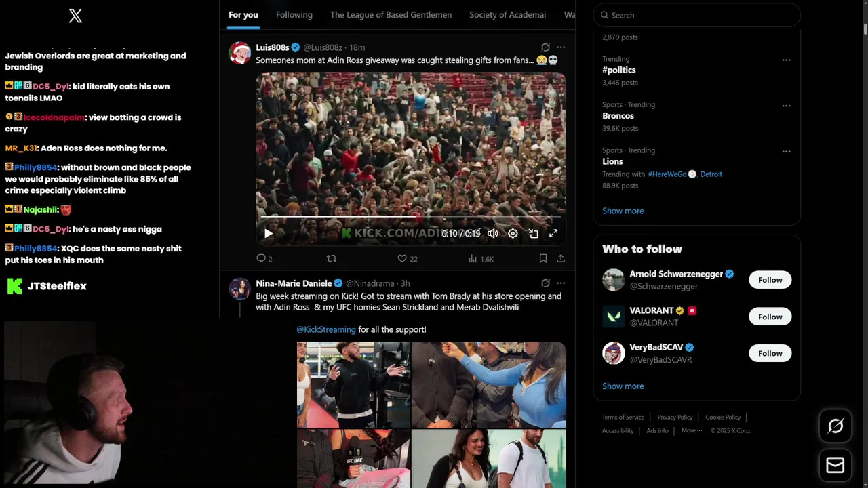Open VALORANT profile avatar
Image resolution: width=868 pixels, height=488 pixels.
(613, 317)
